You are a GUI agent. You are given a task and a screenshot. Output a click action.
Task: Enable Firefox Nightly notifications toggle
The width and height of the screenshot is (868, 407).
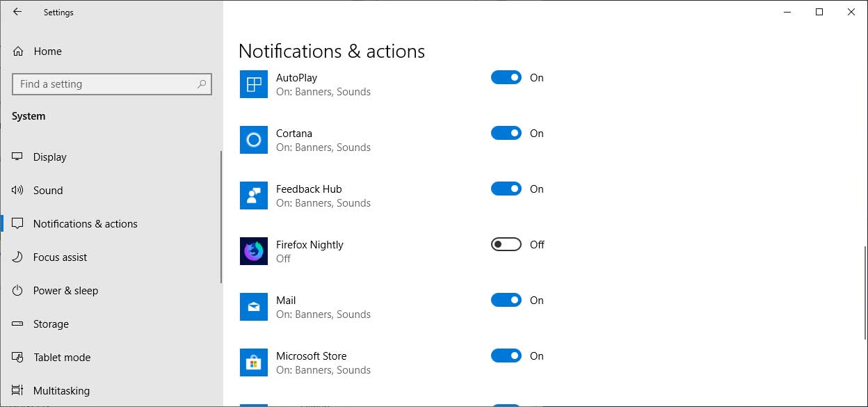tap(506, 244)
